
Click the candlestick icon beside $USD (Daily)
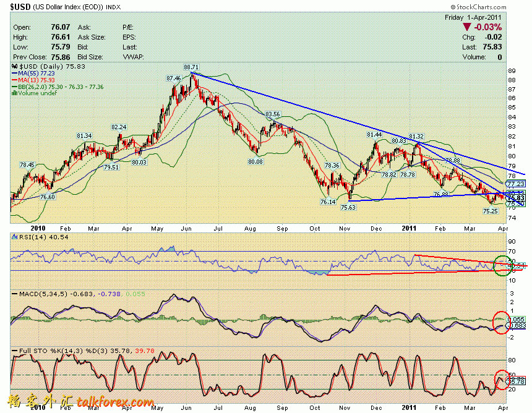tap(15, 67)
